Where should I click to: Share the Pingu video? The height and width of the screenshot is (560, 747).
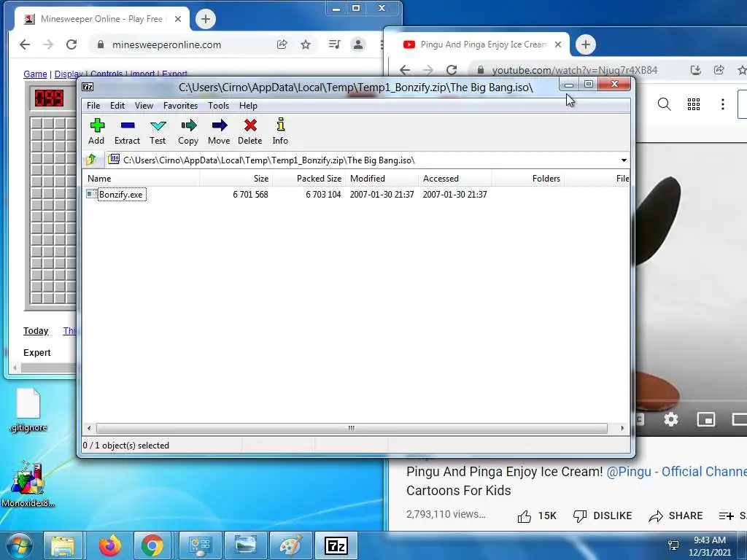pyautogui.click(x=676, y=516)
